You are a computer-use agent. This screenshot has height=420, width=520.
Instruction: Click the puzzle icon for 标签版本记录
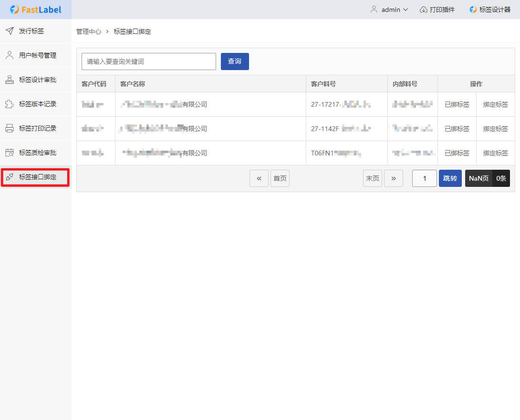coord(10,104)
